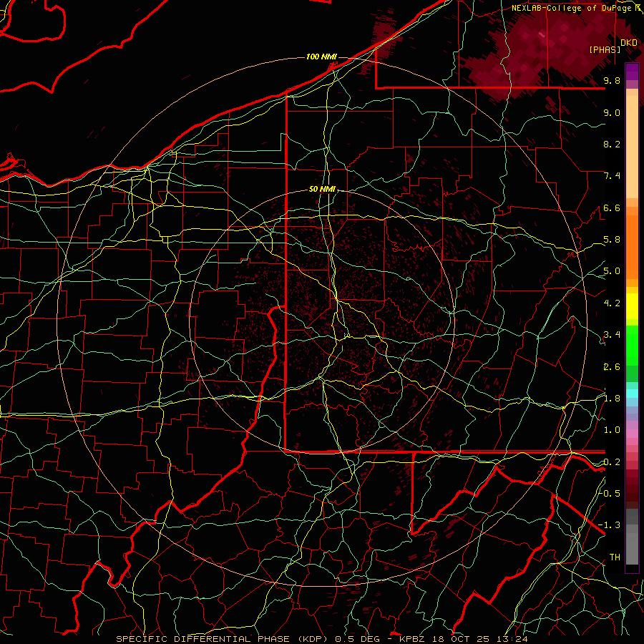The width and height of the screenshot is (644, 644).
Task: Pick the cyan band in the color scale
Action: point(632,393)
